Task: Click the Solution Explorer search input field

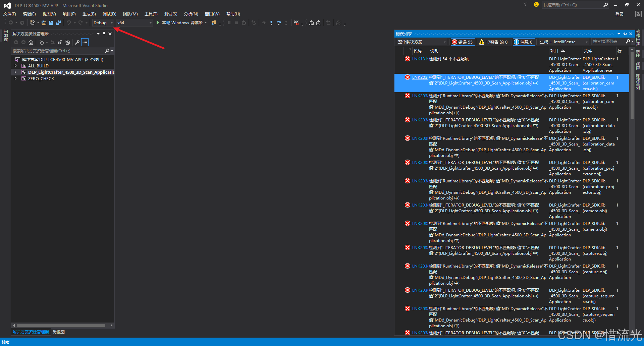Action: coord(58,51)
